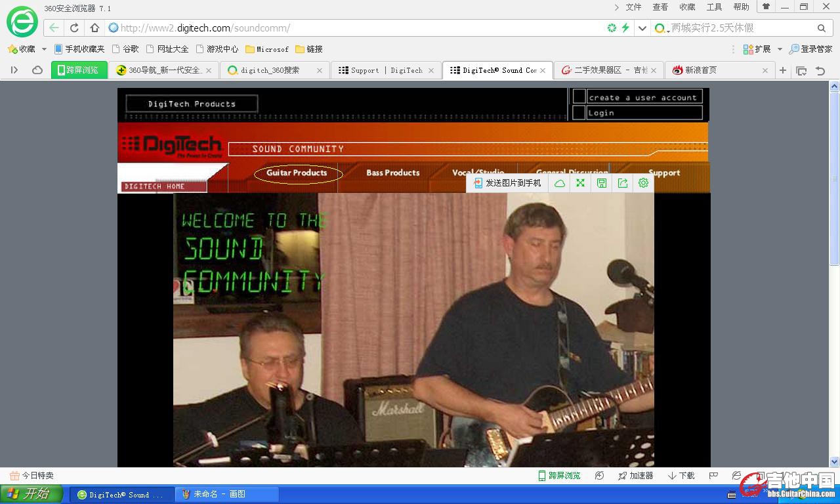The width and height of the screenshot is (840, 504).
Task: Open image toolbar settings gear
Action: (x=643, y=183)
